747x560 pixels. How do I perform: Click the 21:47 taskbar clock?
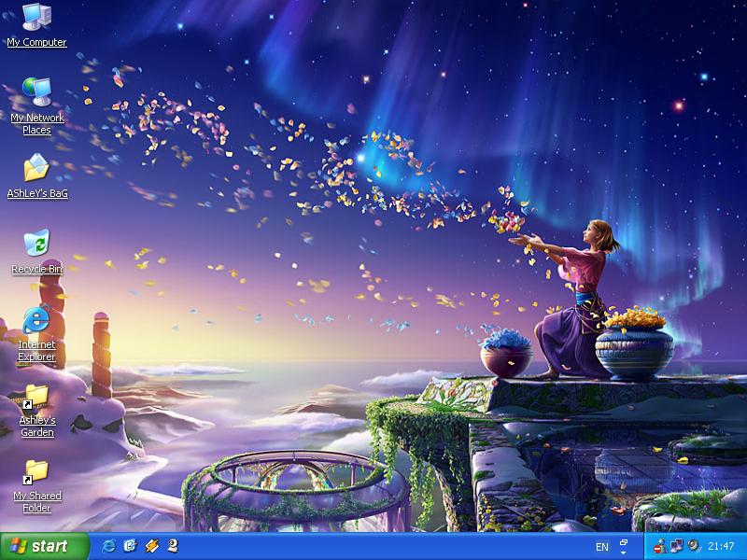click(721, 546)
